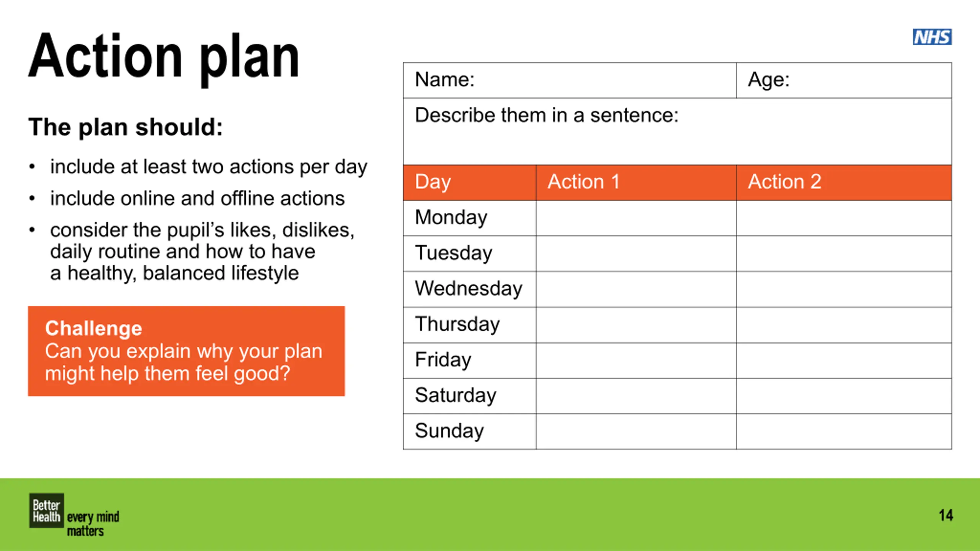Click Friday's Action 1 cell

[636, 360]
